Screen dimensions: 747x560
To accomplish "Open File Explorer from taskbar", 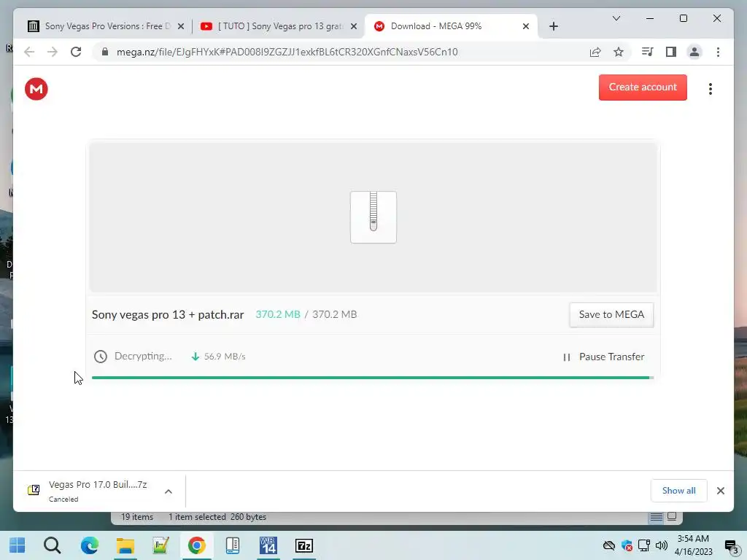I will (125, 545).
